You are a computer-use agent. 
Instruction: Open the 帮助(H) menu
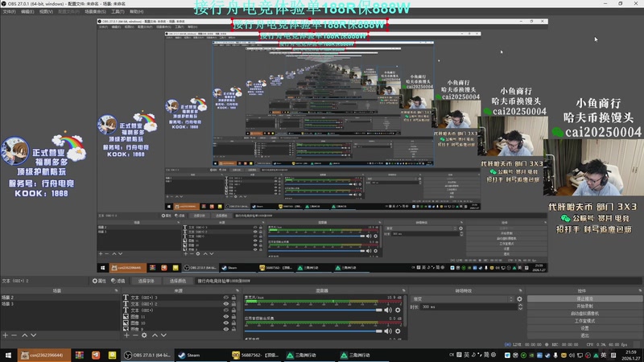pos(136,11)
